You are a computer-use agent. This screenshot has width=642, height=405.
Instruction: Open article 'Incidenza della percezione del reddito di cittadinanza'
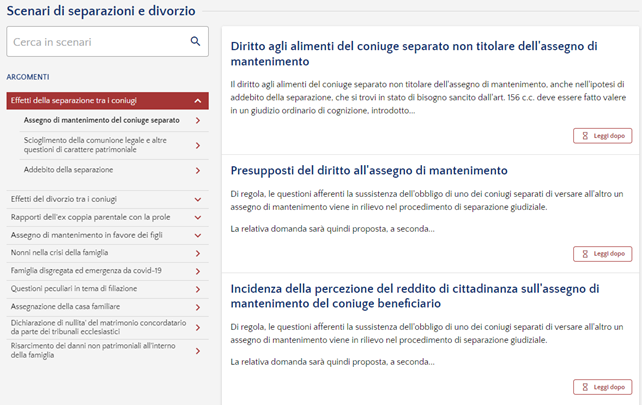pos(415,296)
